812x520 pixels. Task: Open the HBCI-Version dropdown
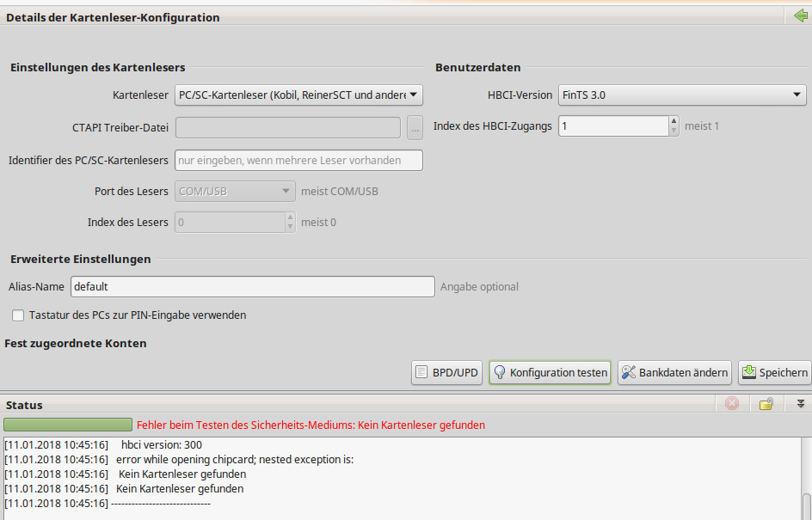coord(681,95)
